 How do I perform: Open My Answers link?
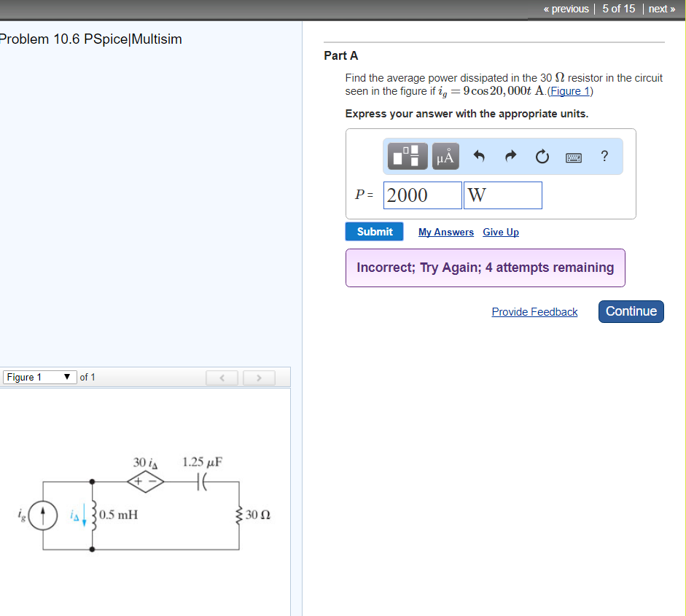click(x=445, y=232)
